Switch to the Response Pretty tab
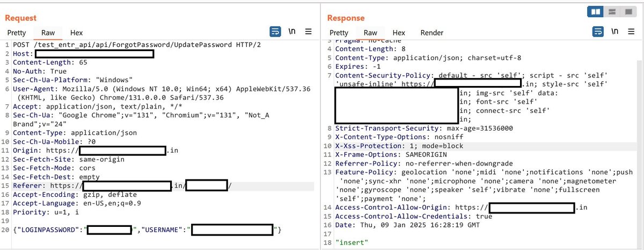644x250 pixels. click(x=339, y=33)
